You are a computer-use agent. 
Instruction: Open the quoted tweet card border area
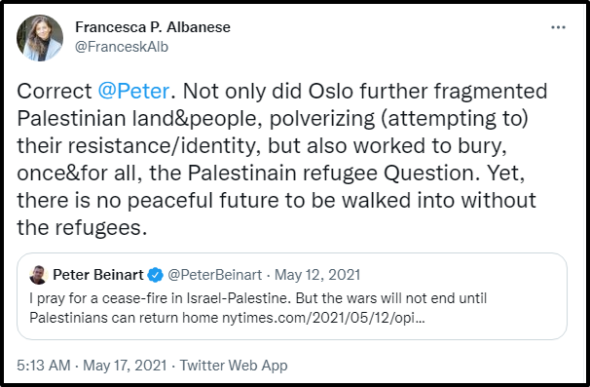pos(292,296)
